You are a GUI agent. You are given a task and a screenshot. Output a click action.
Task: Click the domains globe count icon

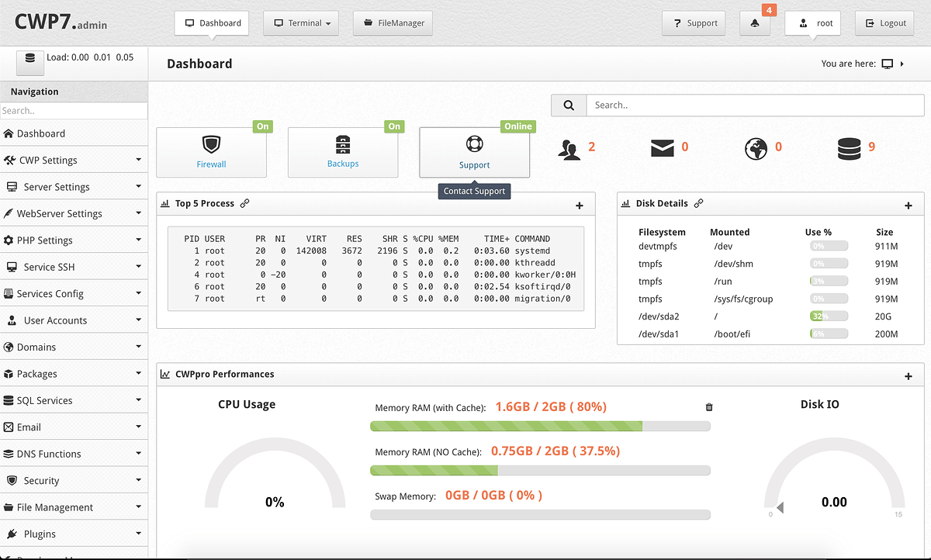(x=756, y=148)
